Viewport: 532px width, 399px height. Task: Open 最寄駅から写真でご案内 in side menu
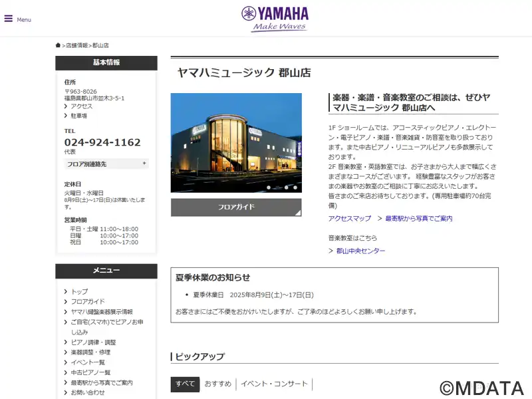pyautogui.click(x=102, y=382)
